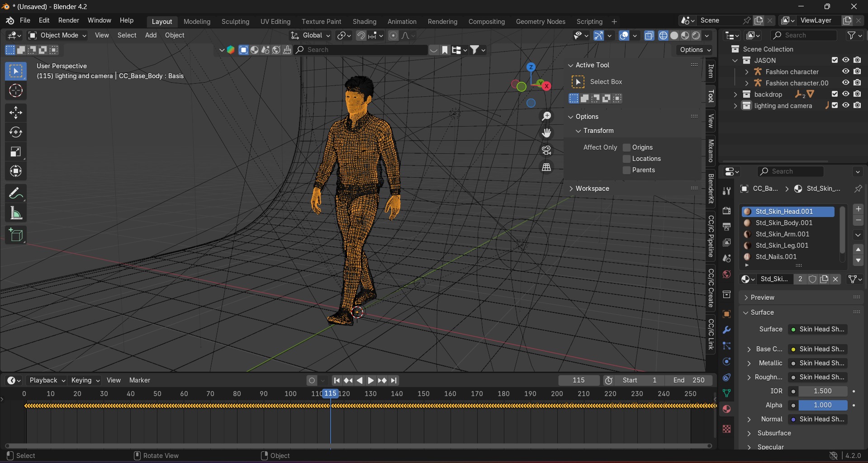Image resolution: width=868 pixels, height=463 pixels.
Task: Click the Options button in viewport
Action: (x=695, y=50)
